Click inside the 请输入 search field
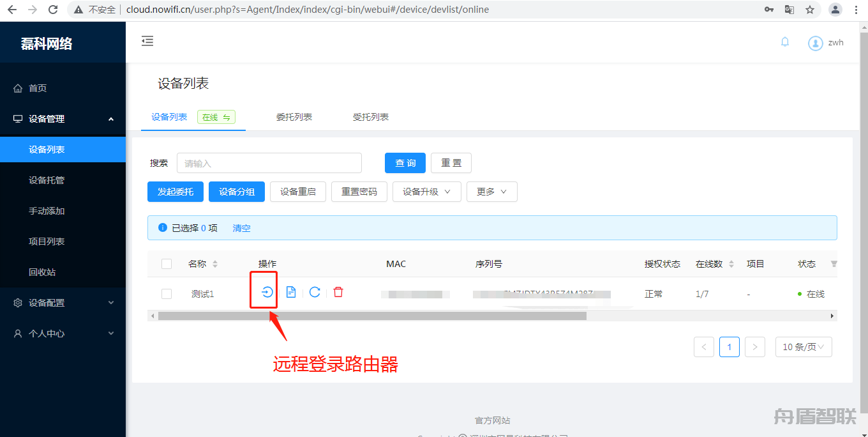 269,163
